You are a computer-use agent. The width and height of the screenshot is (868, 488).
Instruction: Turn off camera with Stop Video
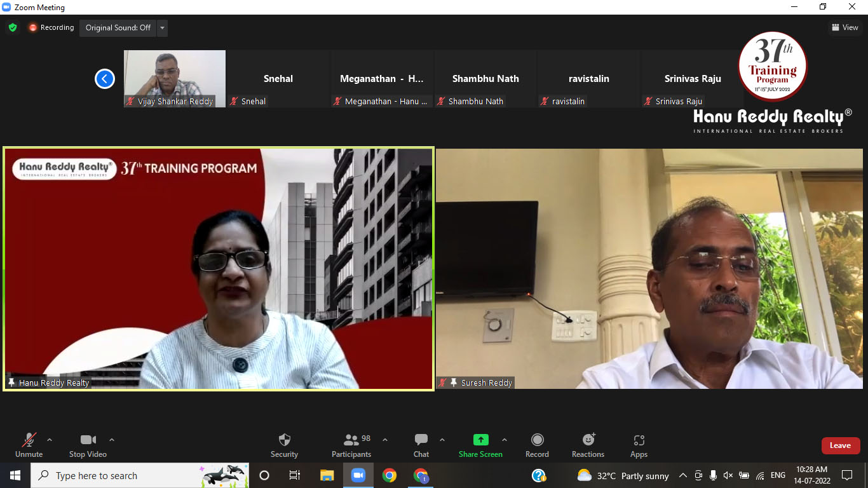click(x=88, y=445)
